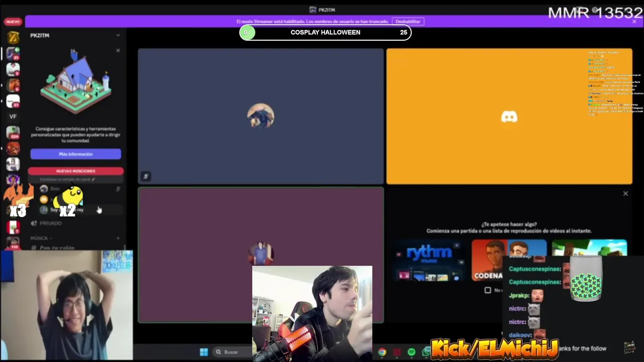Open the Windows Start menu
Screen dimensions: 644x362
pos(204,352)
